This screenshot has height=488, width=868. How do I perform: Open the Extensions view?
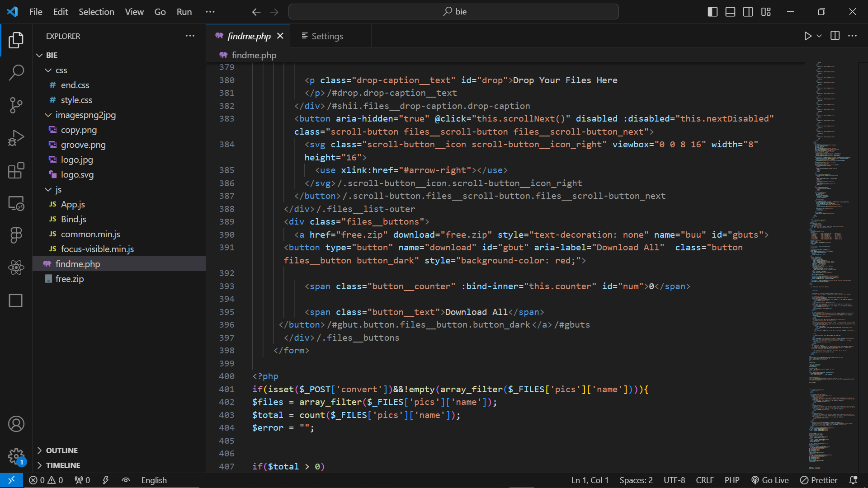tap(16, 171)
